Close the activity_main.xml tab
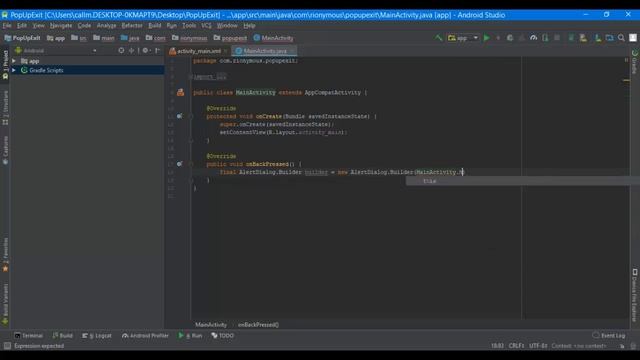 coord(225,51)
